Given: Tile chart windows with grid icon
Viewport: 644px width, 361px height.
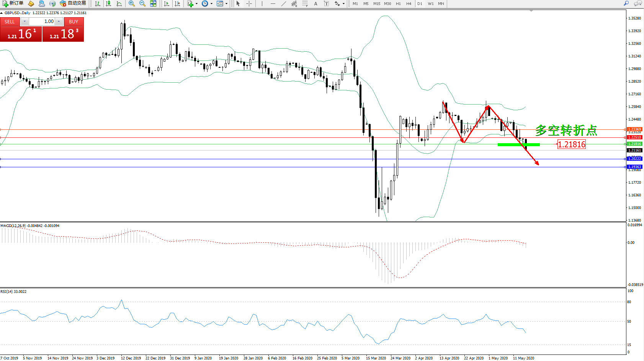Looking at the screenshot, I should 153,3.
